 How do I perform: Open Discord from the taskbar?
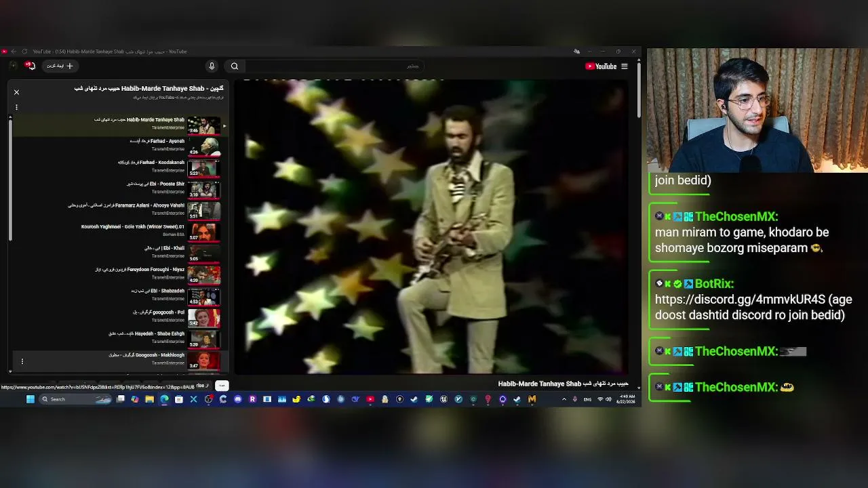(x=237, y=399)
